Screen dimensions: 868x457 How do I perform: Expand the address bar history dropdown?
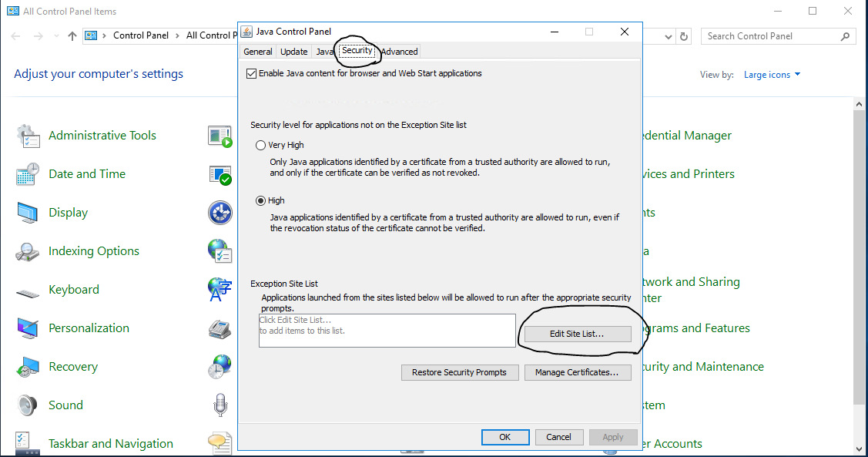coord(669,36)
